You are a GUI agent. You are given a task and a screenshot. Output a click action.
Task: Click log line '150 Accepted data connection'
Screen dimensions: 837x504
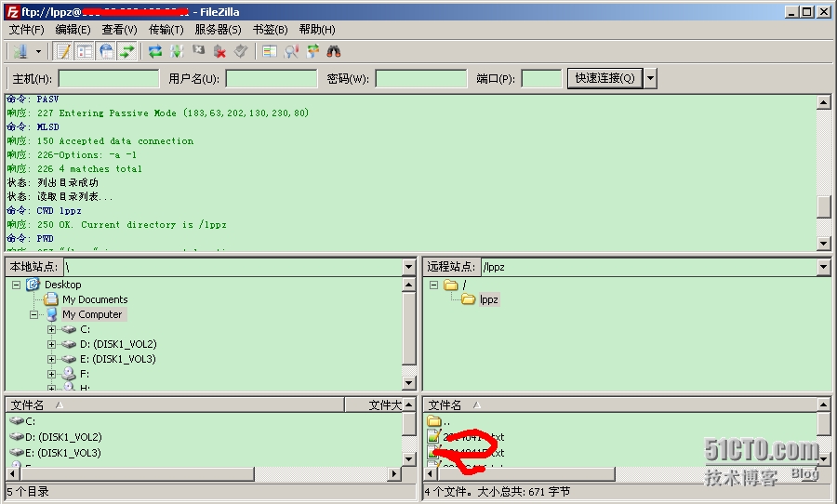[x=115, y=141]
